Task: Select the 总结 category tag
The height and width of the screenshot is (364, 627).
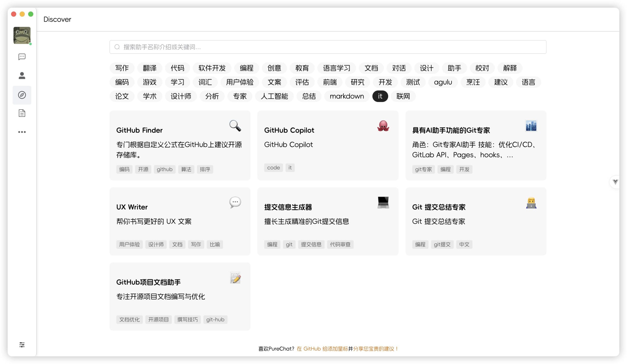Action: click(x=309, y=96)
